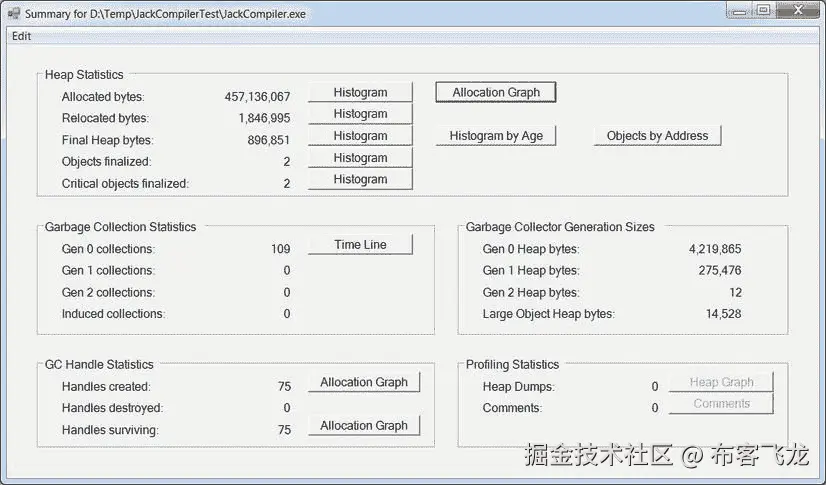
Task: Click the Gen 0 Heap bytes label
Action: 530,249
